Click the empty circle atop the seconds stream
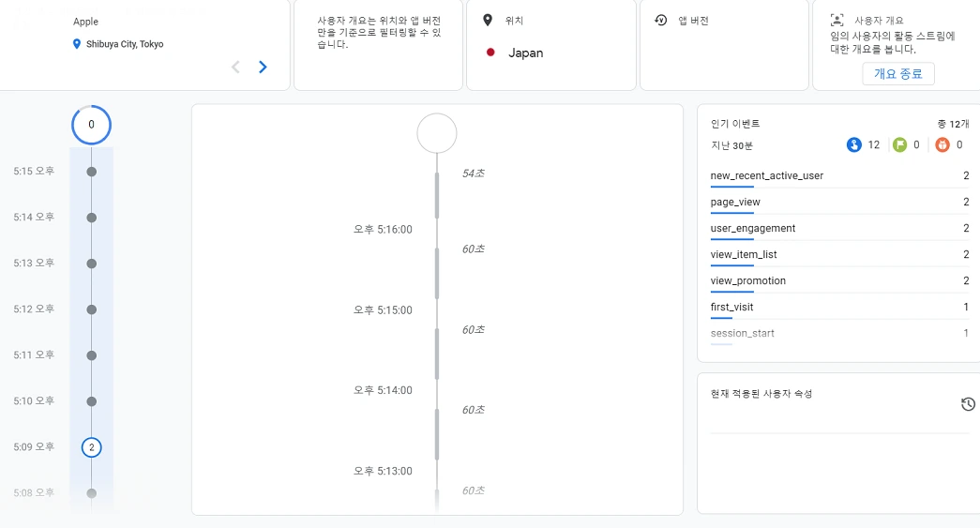 pos(437,133)
